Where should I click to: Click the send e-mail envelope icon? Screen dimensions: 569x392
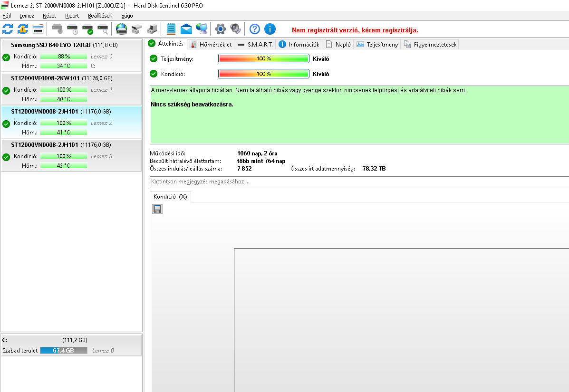[186, 29]
